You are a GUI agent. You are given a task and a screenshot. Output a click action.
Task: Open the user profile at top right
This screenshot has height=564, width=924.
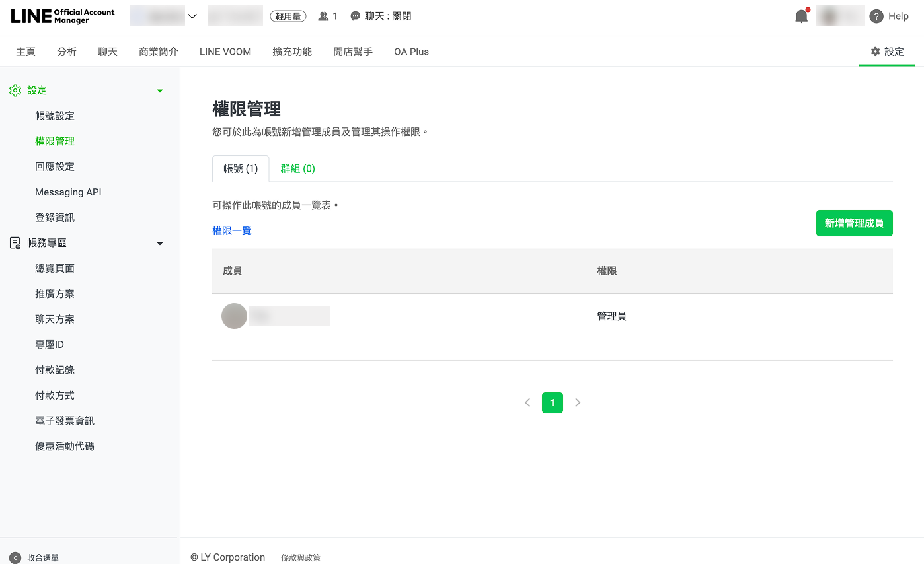pos(840,16)
